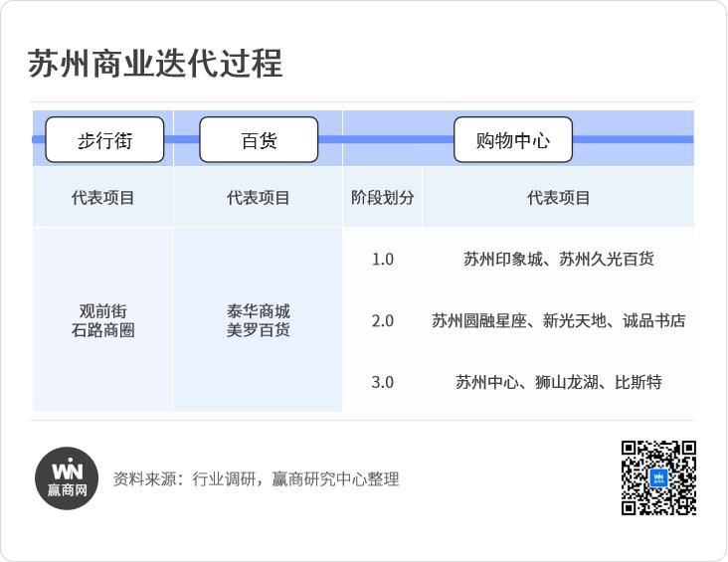The height and width of the screenshot is (562, 728).
Task: Click the 阶段划分 column header
Action: click(x=383, y=197)
